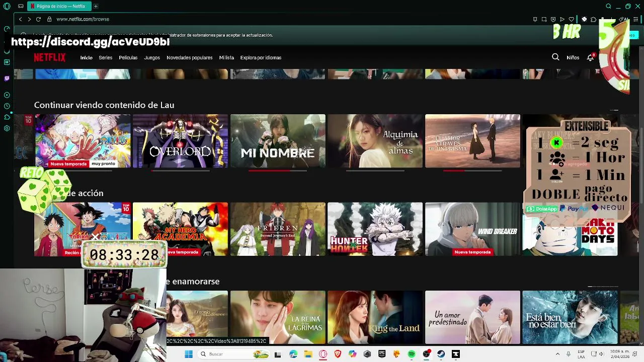Open the Frieren thumbnail
644x362 pixels.
278,229
